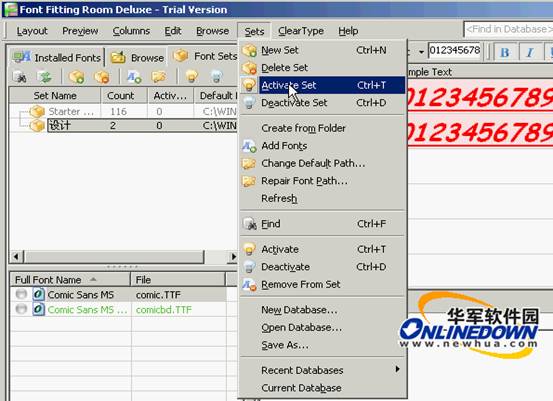Click the first red 0123456789 font preview
Image resolution: width=553 pixels, height=401 pixels.
pyautogui.click(x=480, y=97)
